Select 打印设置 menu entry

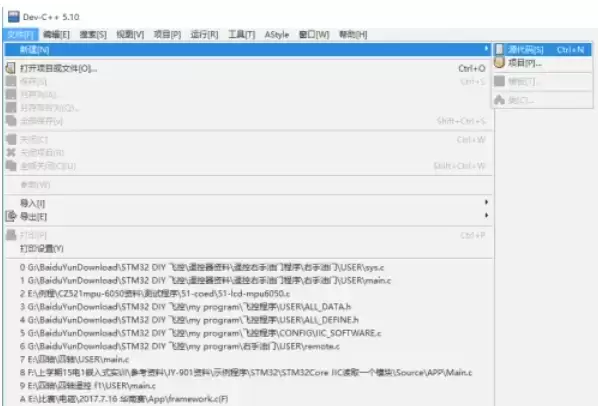pyautogui.click(x=42, y=249)
